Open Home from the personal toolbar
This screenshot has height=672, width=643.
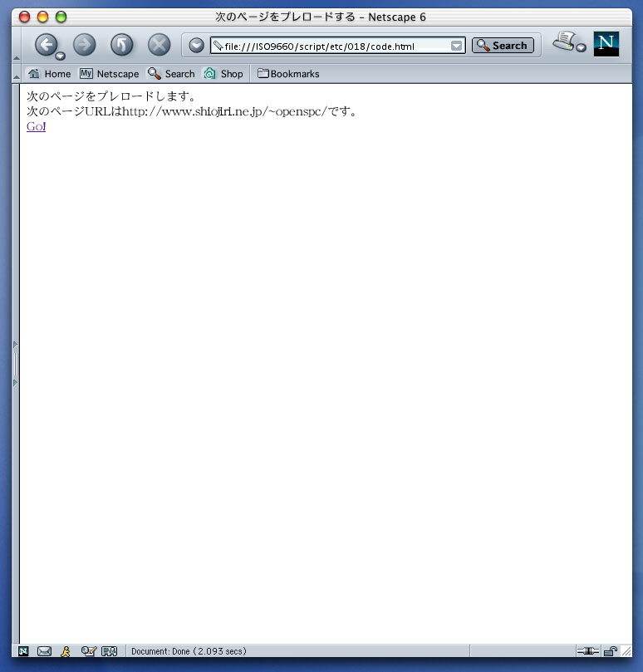coord(49,74)
